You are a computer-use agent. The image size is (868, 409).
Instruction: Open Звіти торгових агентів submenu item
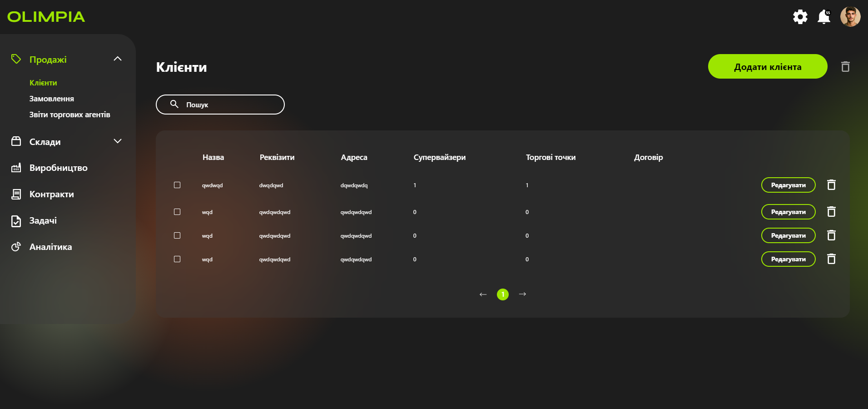pyautogui.click(x=70, y=115)
